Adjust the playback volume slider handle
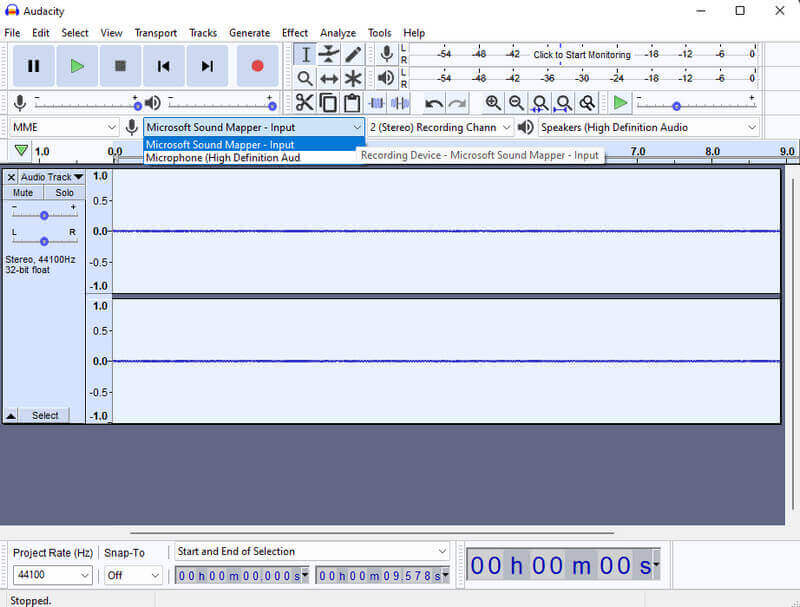The width and height of the screenshot is (800, 607). [x=272, y=106]
